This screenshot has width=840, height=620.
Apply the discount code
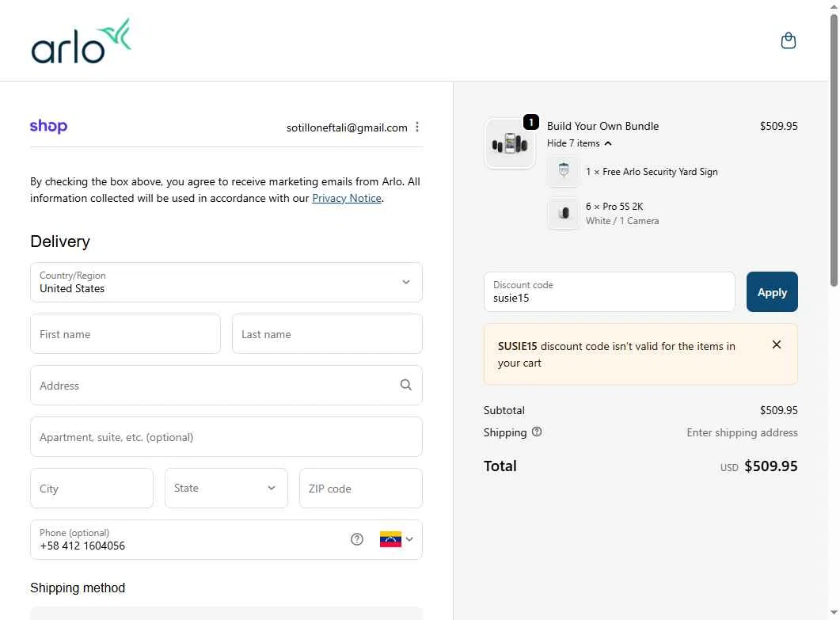(772, 292)
